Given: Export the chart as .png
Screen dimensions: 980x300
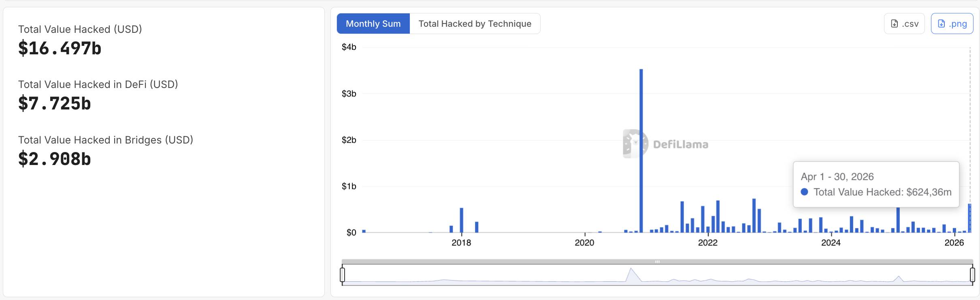Looking at the screenshot, I should 952,24.
